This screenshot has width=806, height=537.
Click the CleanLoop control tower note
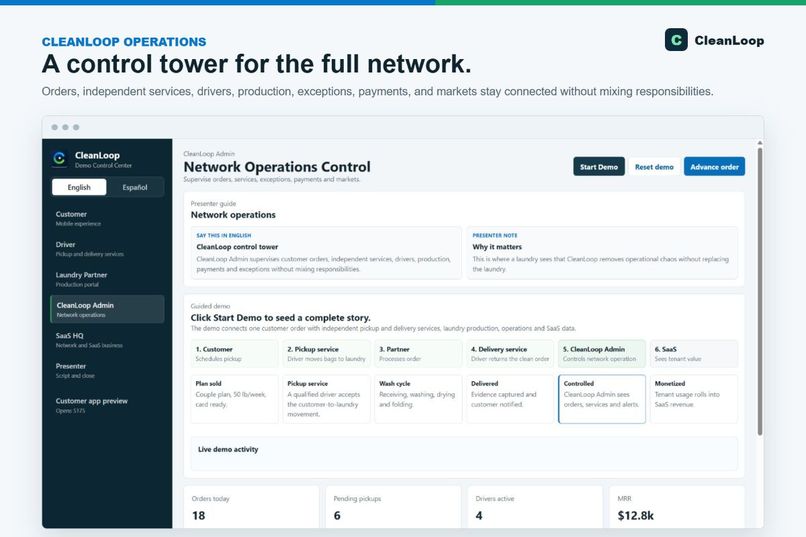click(x=326, y=253)
